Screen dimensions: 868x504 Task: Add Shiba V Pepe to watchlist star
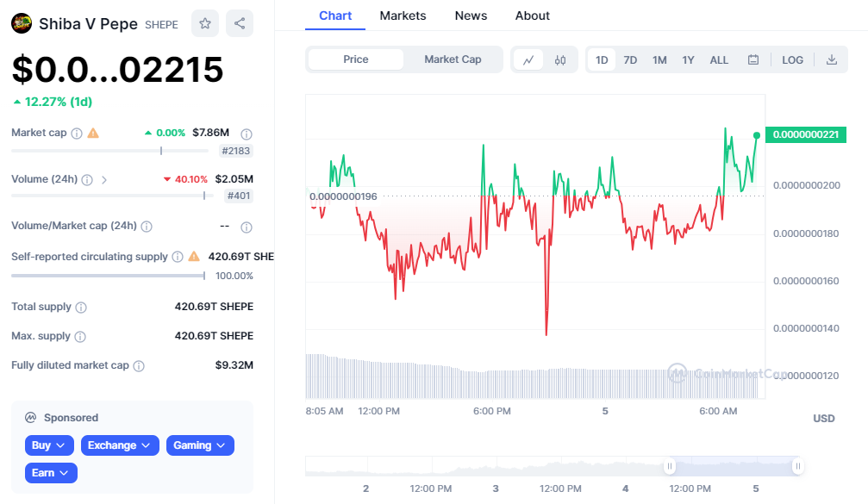coord(205,23)
